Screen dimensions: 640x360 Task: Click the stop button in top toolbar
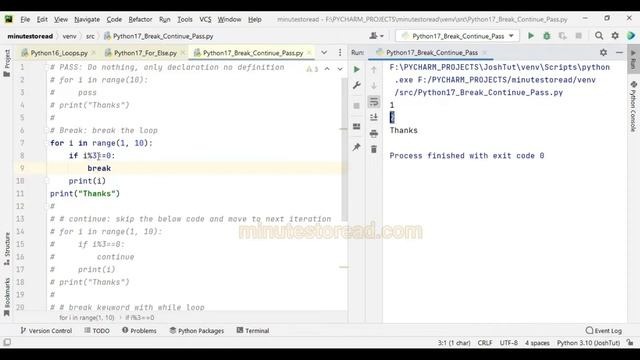(x=578, y=36)
